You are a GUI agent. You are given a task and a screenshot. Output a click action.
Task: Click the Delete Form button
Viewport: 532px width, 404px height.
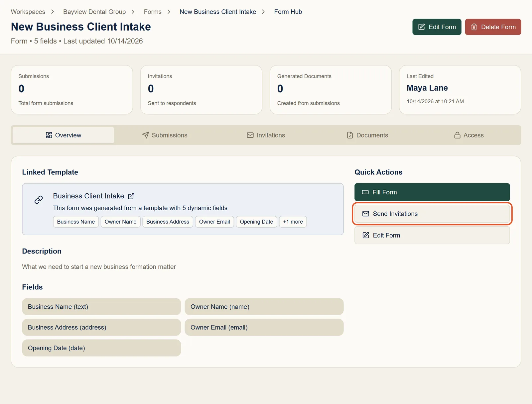pyautogui.click(x=493, y=27)
